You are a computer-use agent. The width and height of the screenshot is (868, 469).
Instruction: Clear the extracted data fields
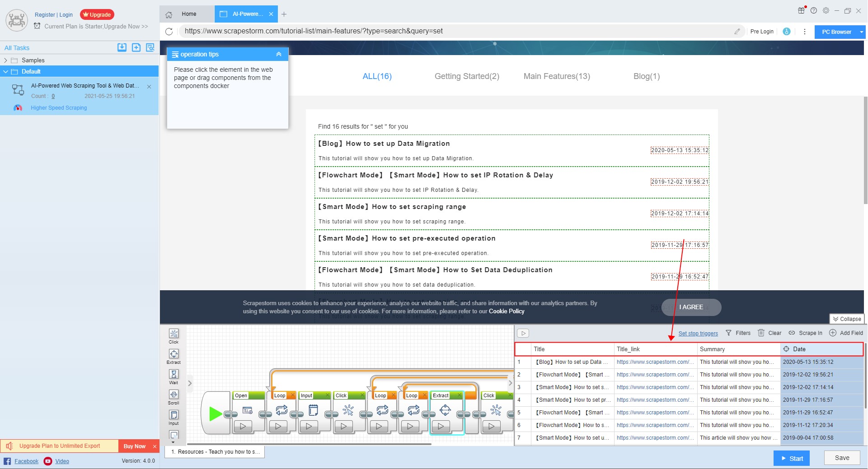coord(769,333)
